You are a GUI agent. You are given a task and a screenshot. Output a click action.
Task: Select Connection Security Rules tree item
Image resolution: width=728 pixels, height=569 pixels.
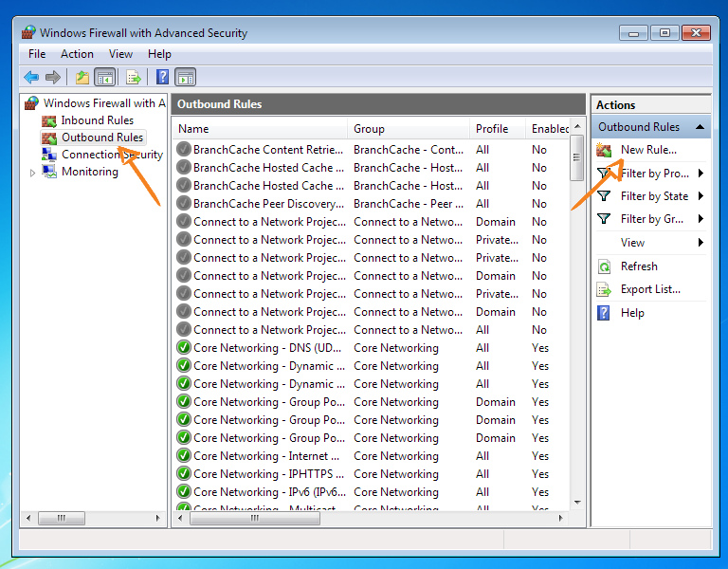[111, 155]
